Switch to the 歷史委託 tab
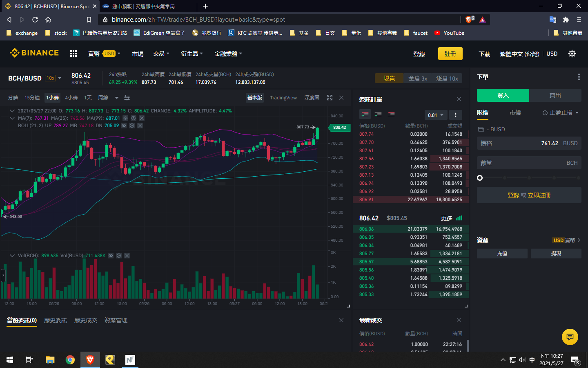The width and height of the screenshot is (588, 368). tap(56, 320)
